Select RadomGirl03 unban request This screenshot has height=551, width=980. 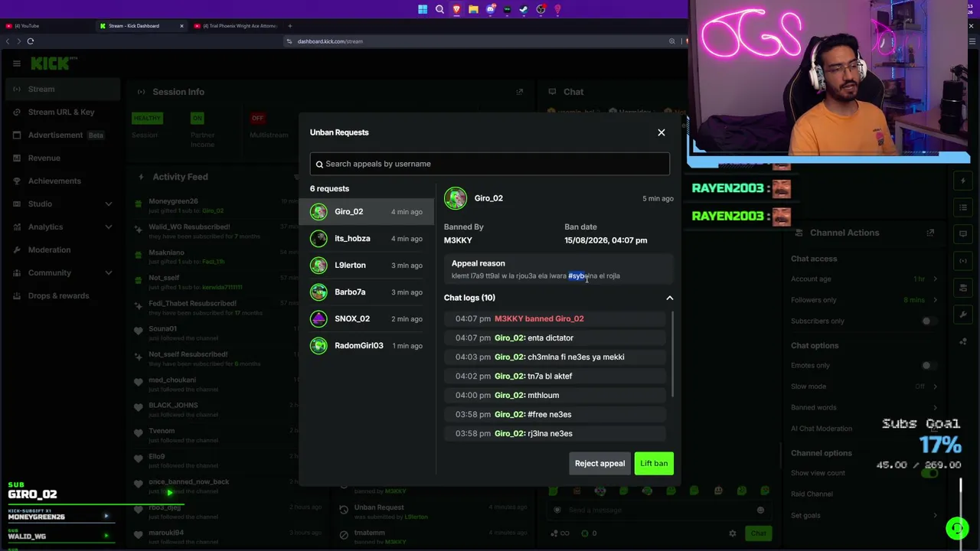tap(366, 346)
